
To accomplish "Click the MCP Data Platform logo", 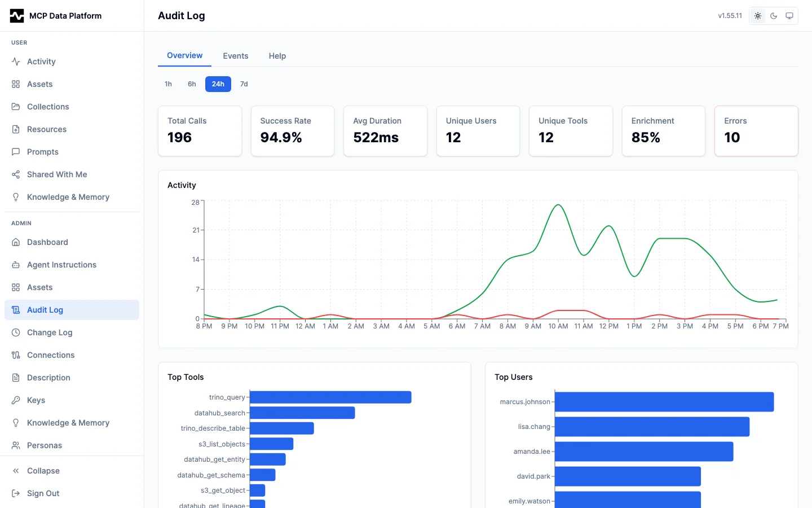I will pyautogui.click(x=55, y=16).
